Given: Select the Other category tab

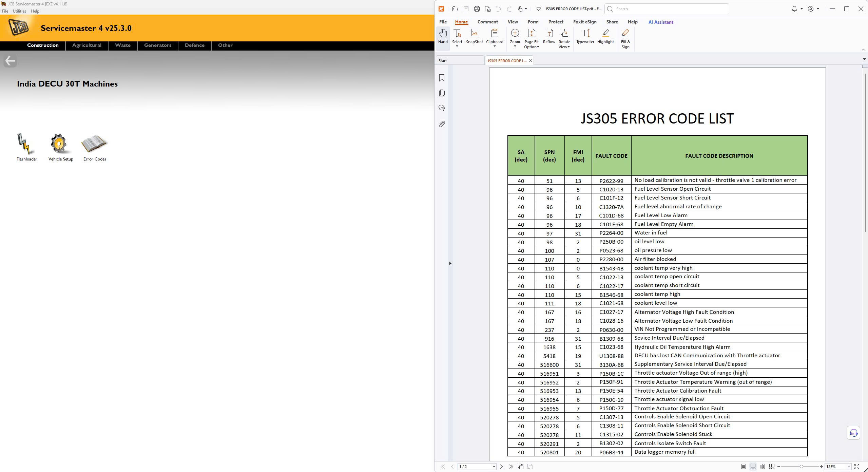Looking at the screenshot, I should click(225, 45).
